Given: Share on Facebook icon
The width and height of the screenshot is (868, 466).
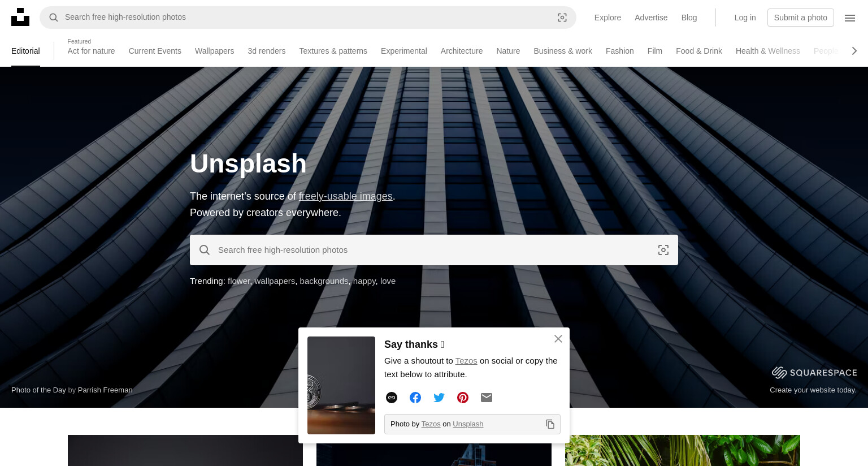Looking at the screenshot, I should (415, 398).
